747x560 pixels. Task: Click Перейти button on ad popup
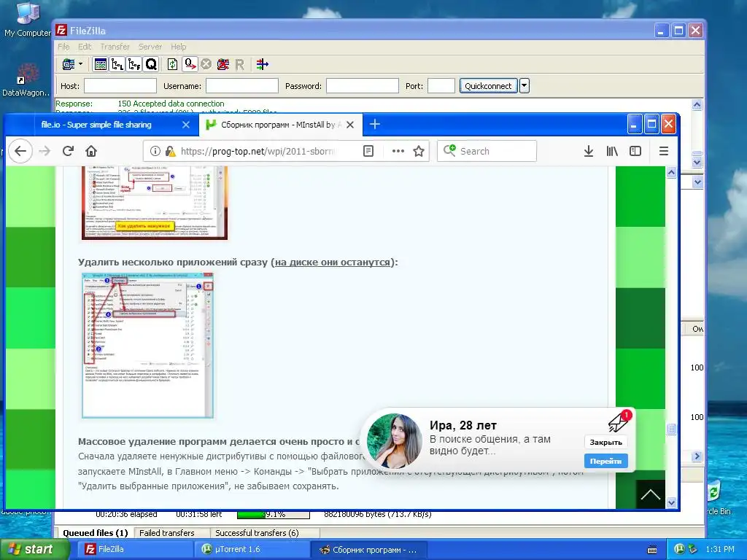click(x=606, y=461)
